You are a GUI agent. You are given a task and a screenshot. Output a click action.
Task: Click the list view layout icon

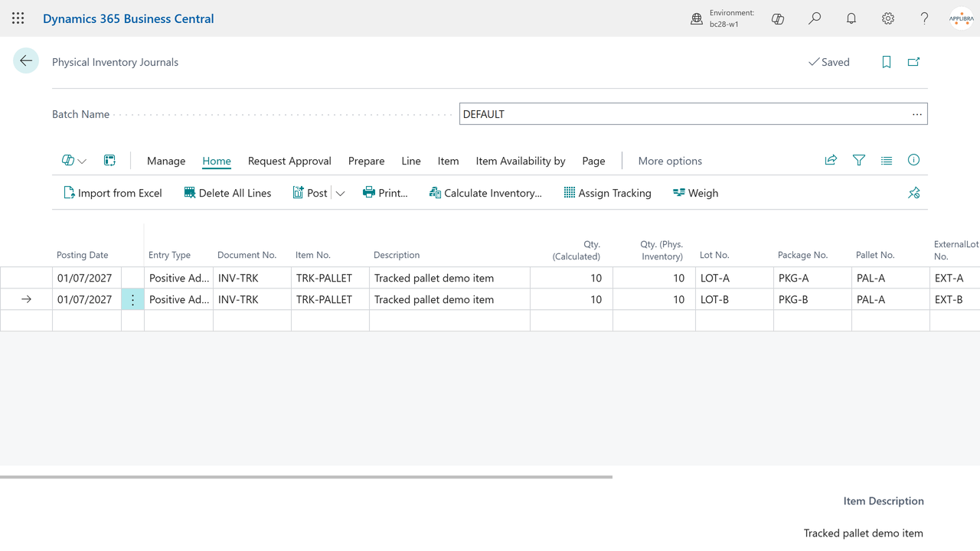pos(887,161)
